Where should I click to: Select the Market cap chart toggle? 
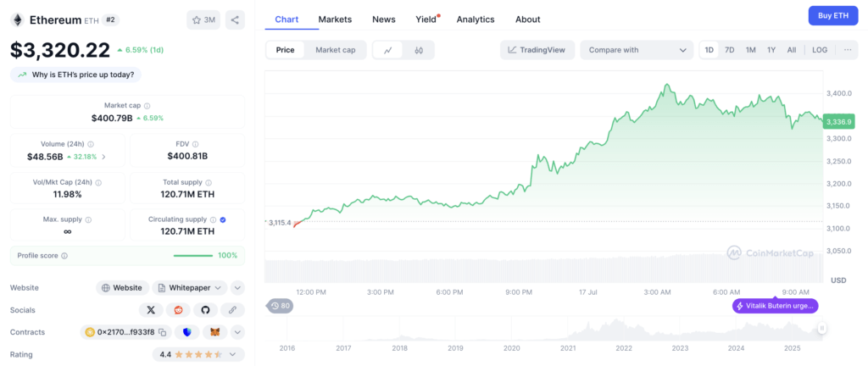point(336,50)
